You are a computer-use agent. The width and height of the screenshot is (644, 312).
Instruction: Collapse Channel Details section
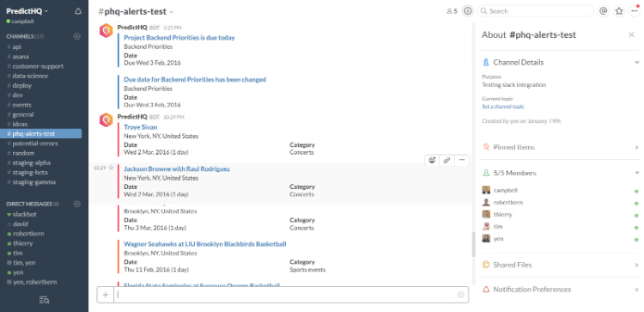[637, 63]
